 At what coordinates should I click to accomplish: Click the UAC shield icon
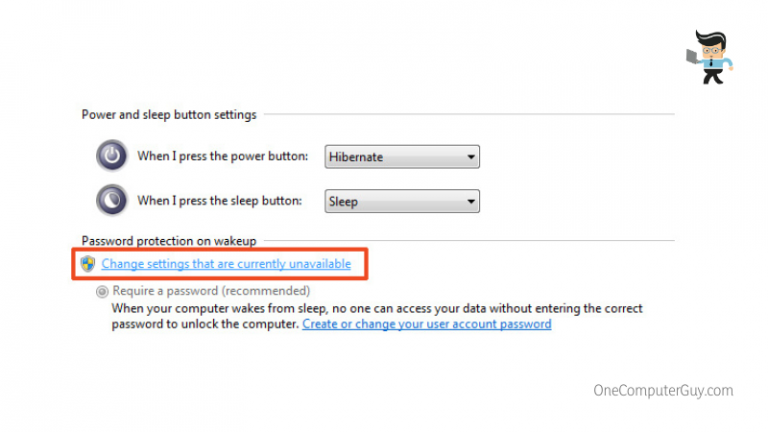pyautogui.click(x=88, y=264)
